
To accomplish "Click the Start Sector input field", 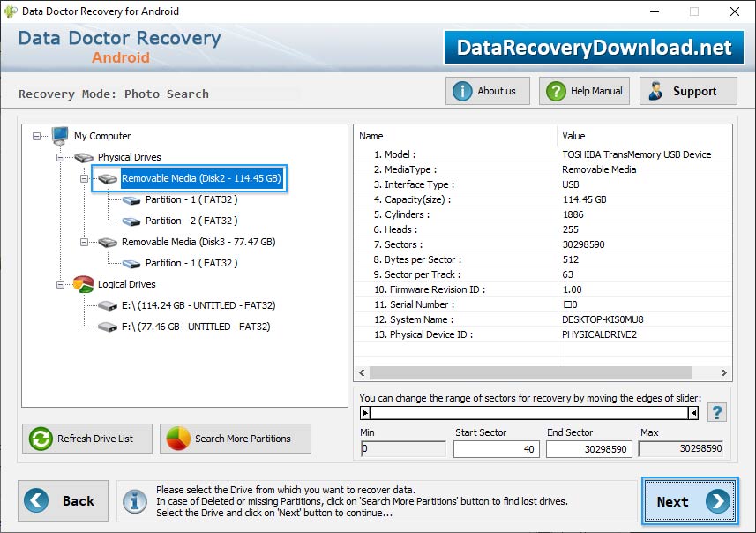I will [496, 449].
